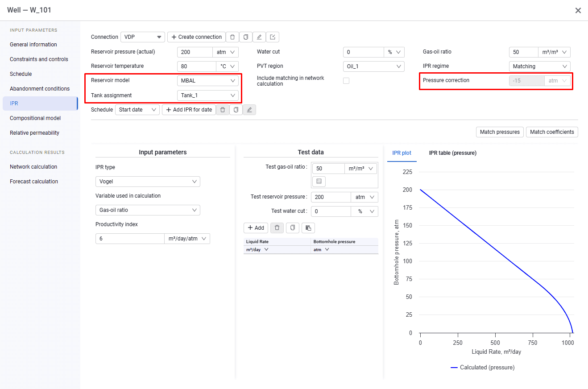Switch to the IPR table (pressure) tab

point(453,153)
